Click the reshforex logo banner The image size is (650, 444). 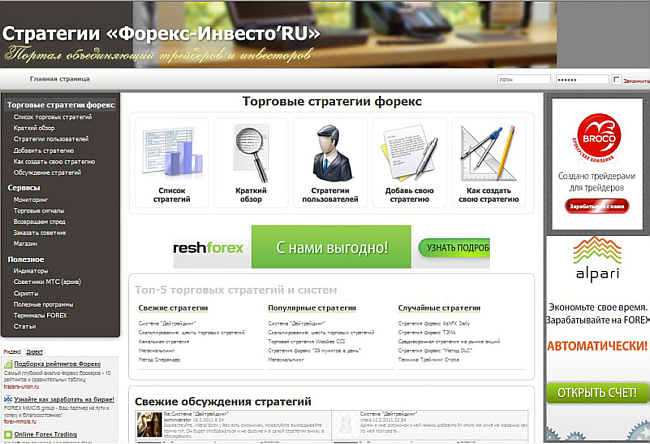click(x=208, y=247)
